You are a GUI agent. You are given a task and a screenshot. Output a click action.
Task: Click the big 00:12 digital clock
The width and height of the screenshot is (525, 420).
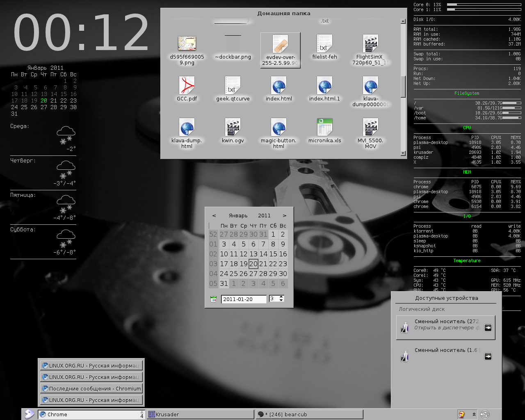click(x=81, y=33)
